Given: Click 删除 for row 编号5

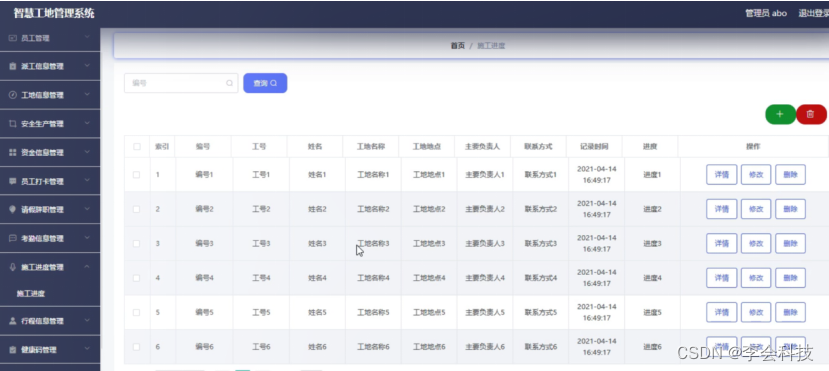Looking at the screenshot, I should pos(790,312).
